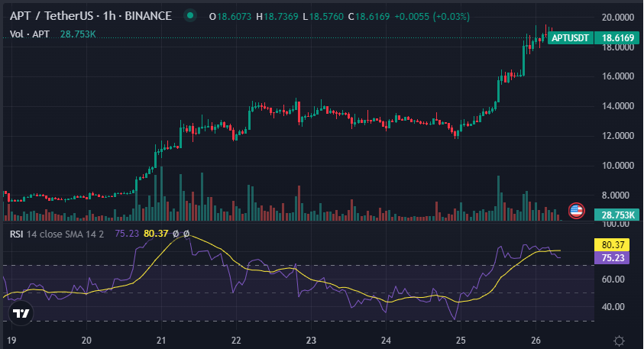Click the APT / TetherUS symbol title
Viewport: 644px width, 349px height.
[x=51, y=16]
